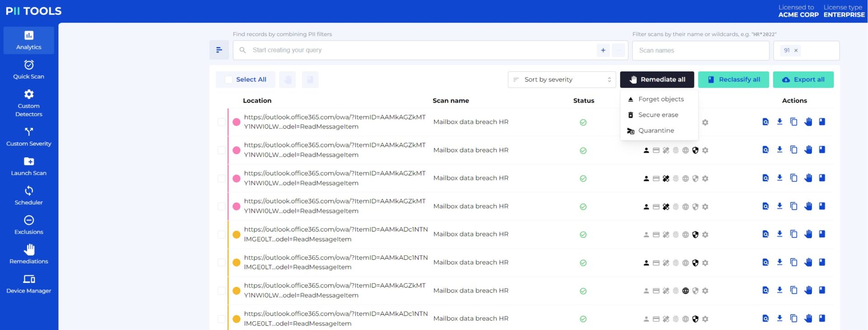Image resolution: width=868 pixels, height=330 pixels.
Task: Check the first orange-severity row's checkbox
Action: [222, 234]
